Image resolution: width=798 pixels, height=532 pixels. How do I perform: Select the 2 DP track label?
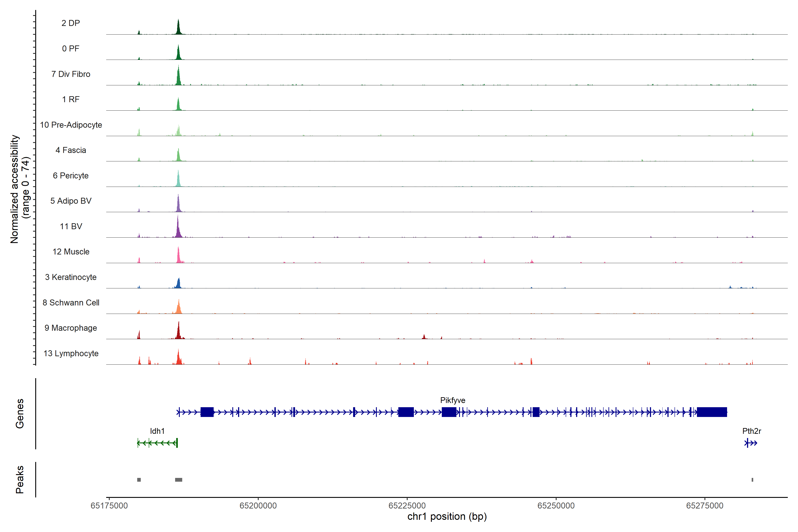tap(70, 23)
